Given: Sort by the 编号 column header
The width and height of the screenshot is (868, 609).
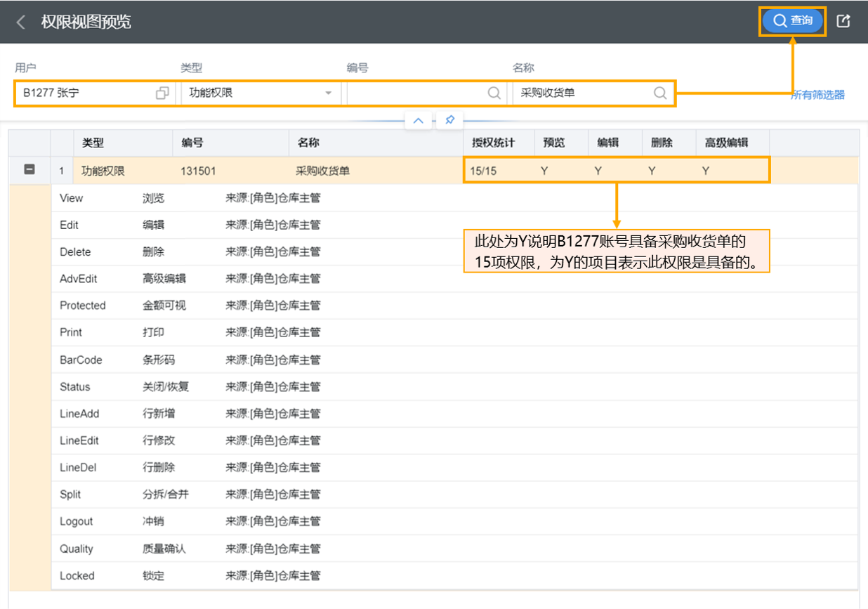Looking at the screenshot, I should point(231,143).
